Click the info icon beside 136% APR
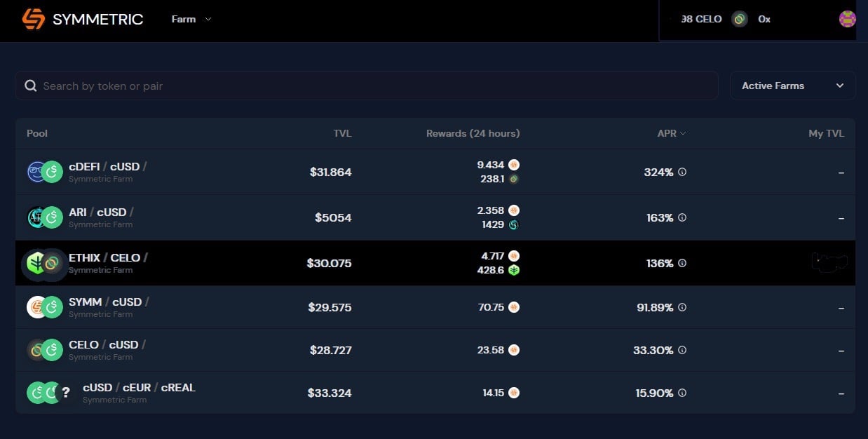Screen dimensions: 868x439 coord(682,263)
